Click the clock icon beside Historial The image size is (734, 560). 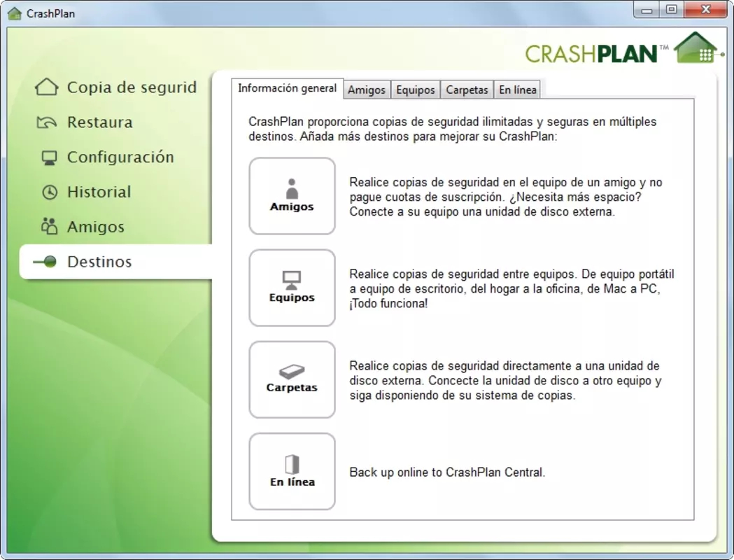50,192
